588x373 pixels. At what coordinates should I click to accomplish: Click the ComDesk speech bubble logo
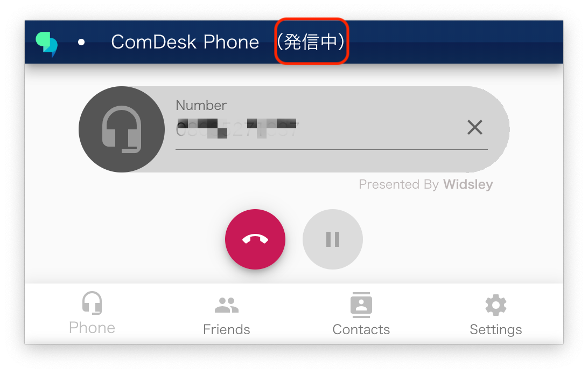point(47,44)
